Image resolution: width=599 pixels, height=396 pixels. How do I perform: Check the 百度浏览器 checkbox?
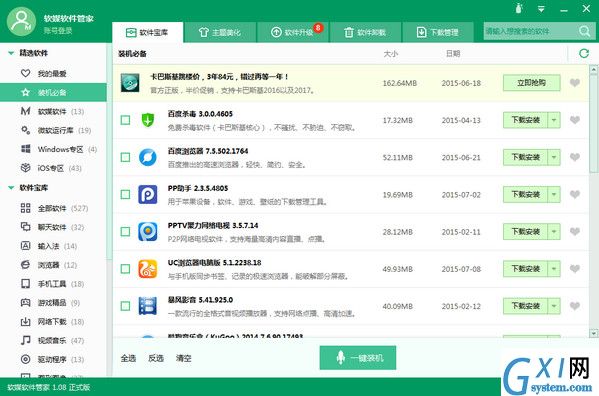click(x=125, y=157)
